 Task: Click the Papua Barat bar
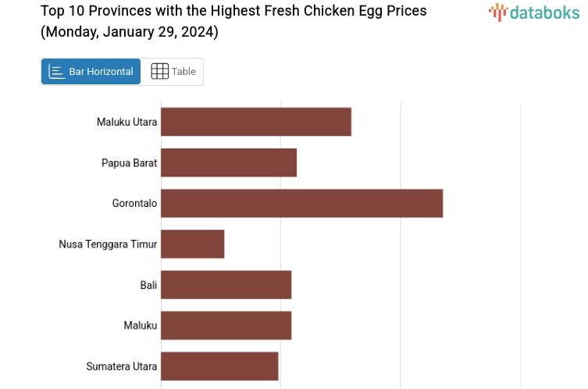coord(229,162)
